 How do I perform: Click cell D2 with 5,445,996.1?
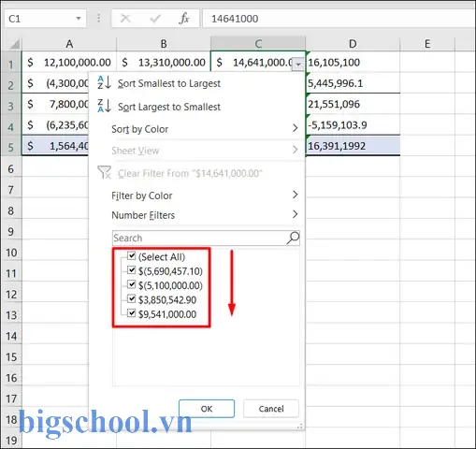[353, 83]
